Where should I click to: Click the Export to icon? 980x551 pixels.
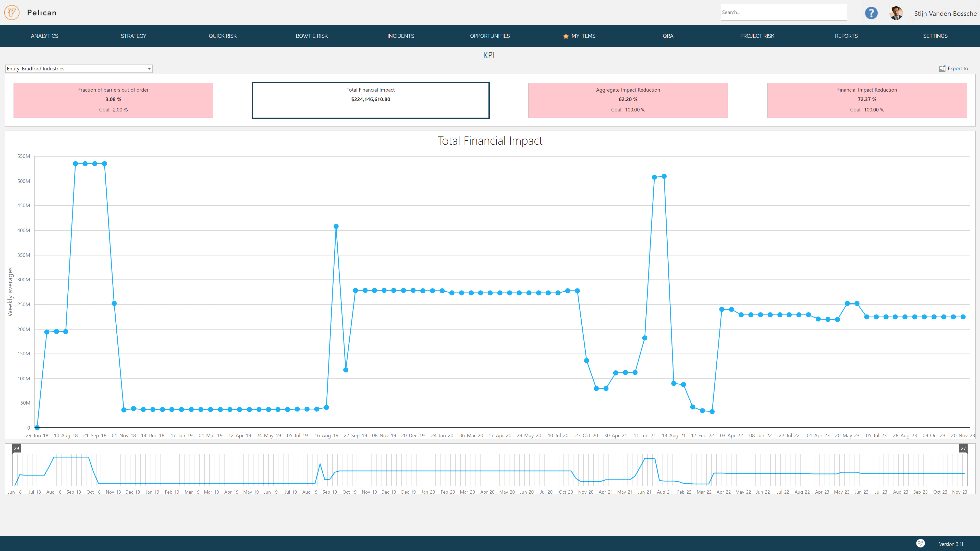coord(942,69)
